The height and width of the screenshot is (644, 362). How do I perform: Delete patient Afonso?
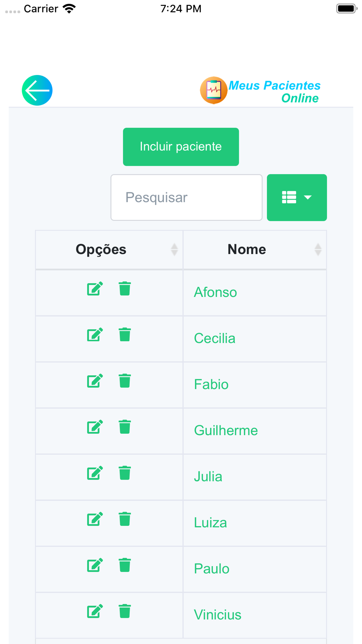(x=125, y=289)
